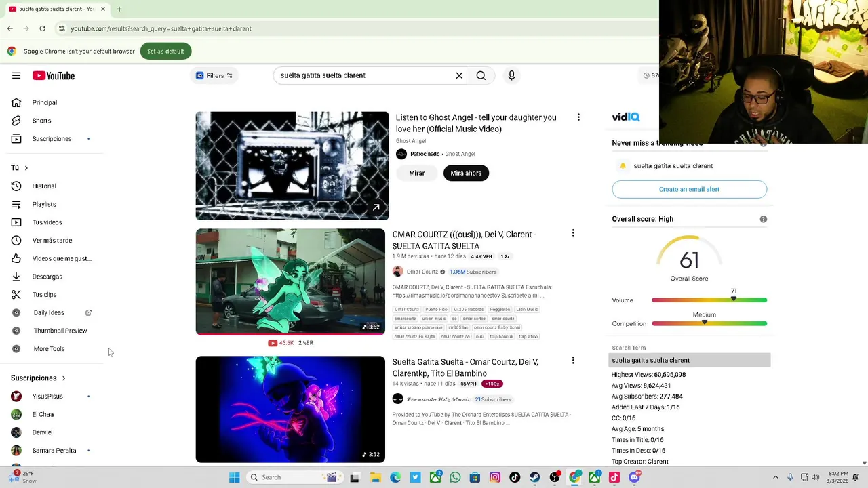Click the Overall score help icon
The image size is (868, 488).
764,219
